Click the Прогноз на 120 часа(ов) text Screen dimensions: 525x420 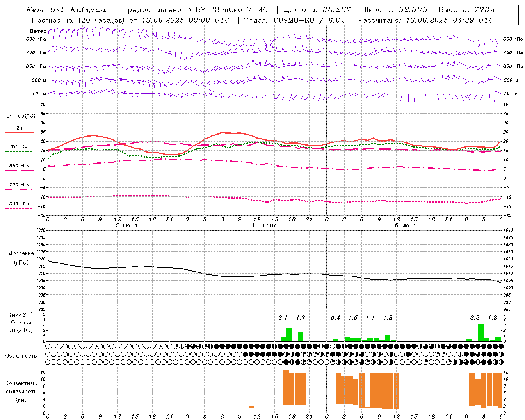[79, 20]
